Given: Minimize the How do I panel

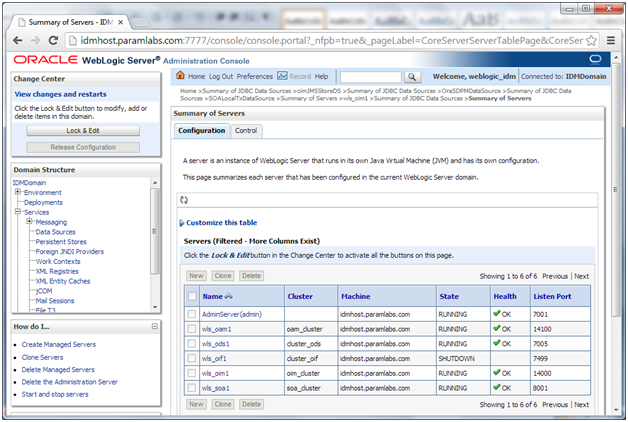Looking at the screenshot, I should pyautogui.click(x=155, y=326).
